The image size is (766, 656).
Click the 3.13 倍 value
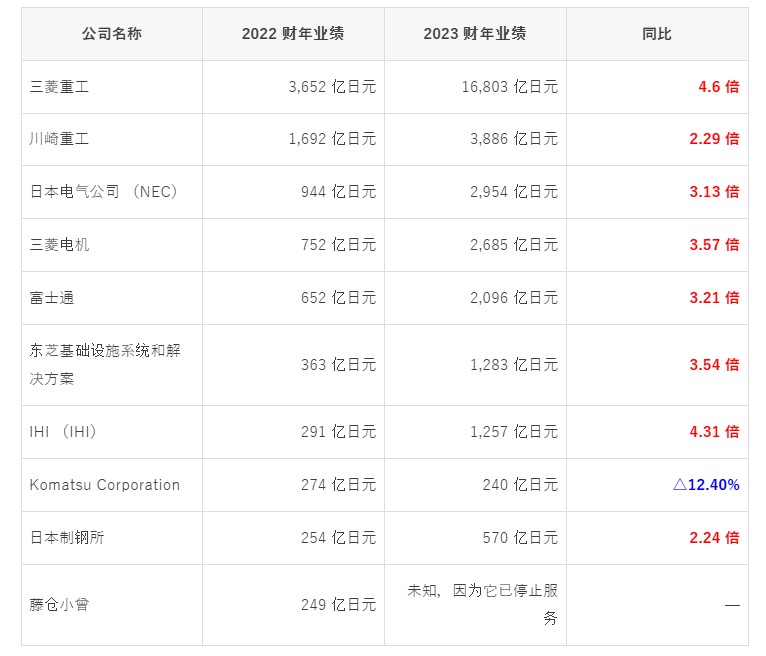coord(714,192)
